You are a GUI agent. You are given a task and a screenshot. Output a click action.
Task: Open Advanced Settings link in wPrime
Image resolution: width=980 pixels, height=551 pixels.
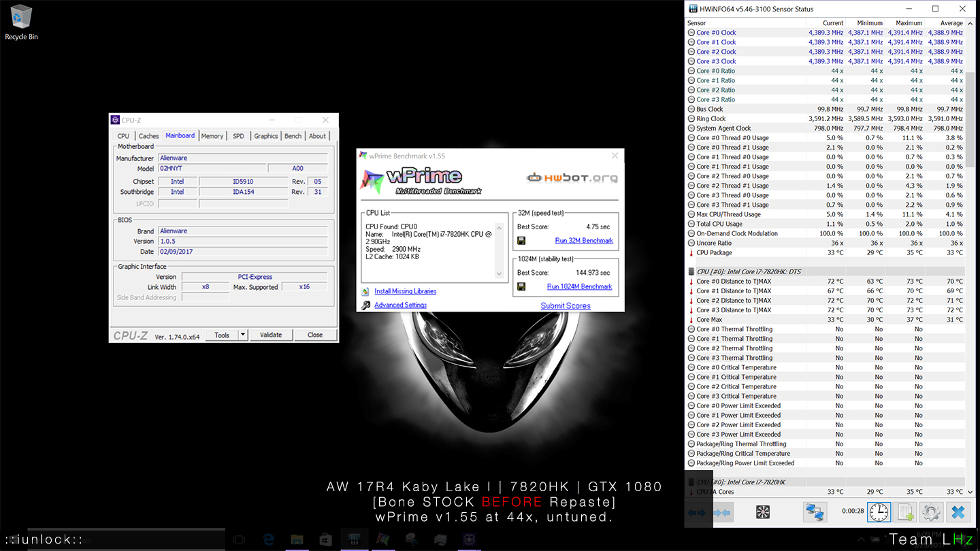coord(401,305)
